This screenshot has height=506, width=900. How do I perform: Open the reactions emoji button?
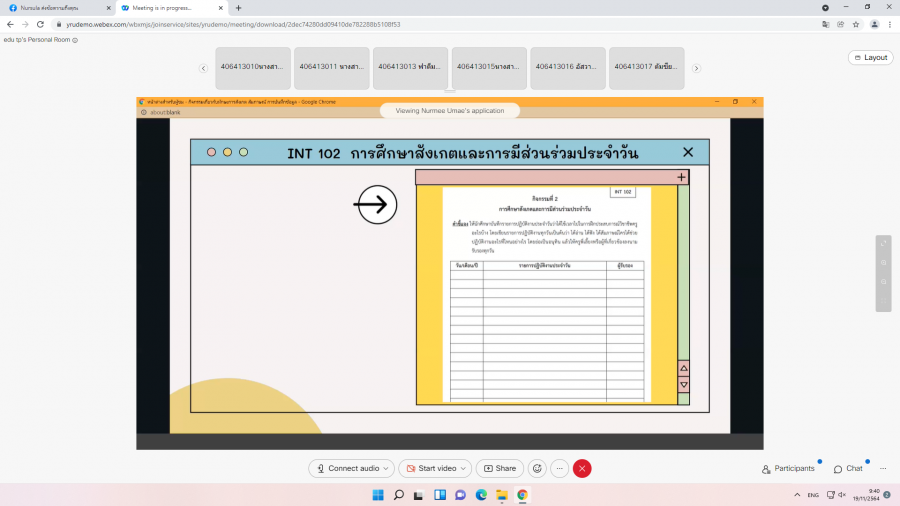(537, 468)
